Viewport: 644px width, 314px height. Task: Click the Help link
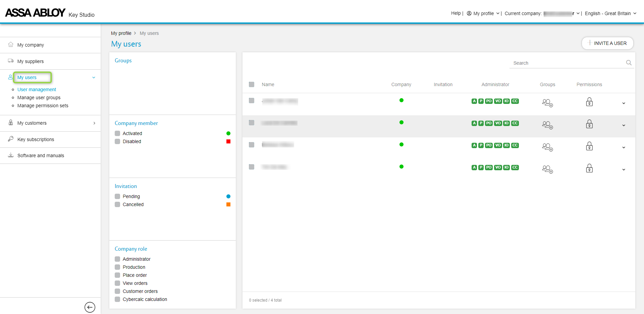pos(456,13)
